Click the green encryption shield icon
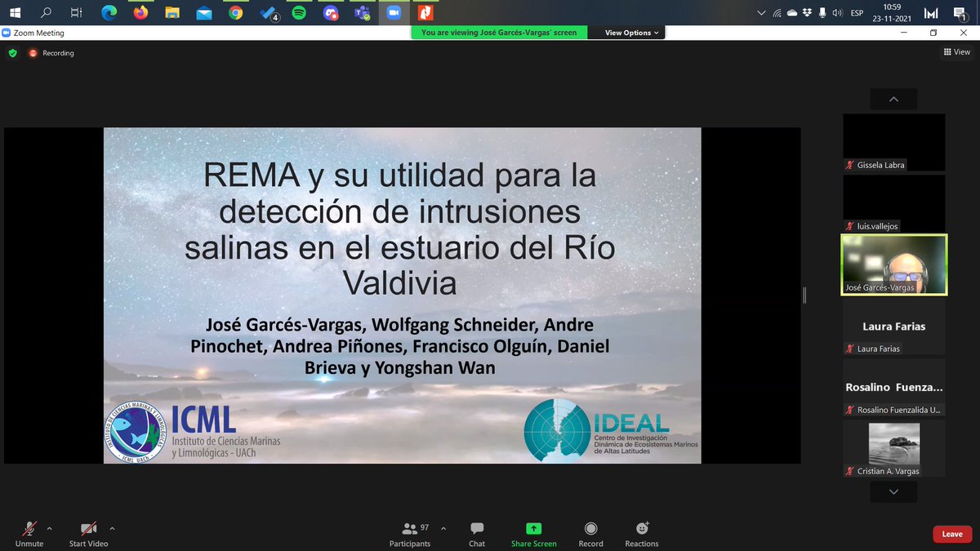Screen dimensions: 980x551 pyautogui.click(x=12, y=53)
